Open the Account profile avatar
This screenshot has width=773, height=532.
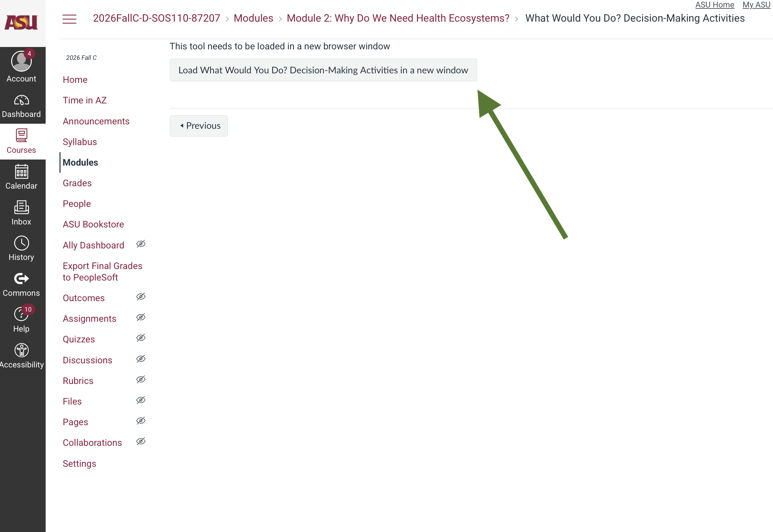pos(21,61)
